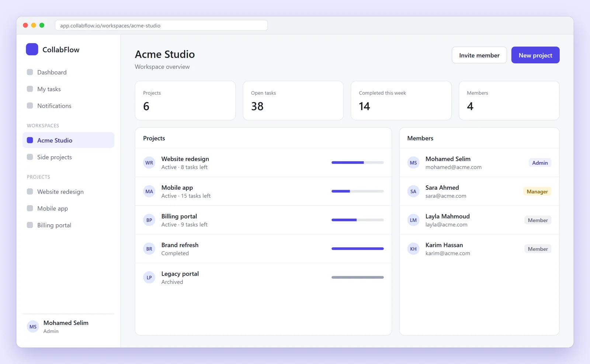
Task: Create a New project
Action: pos(535,55)
